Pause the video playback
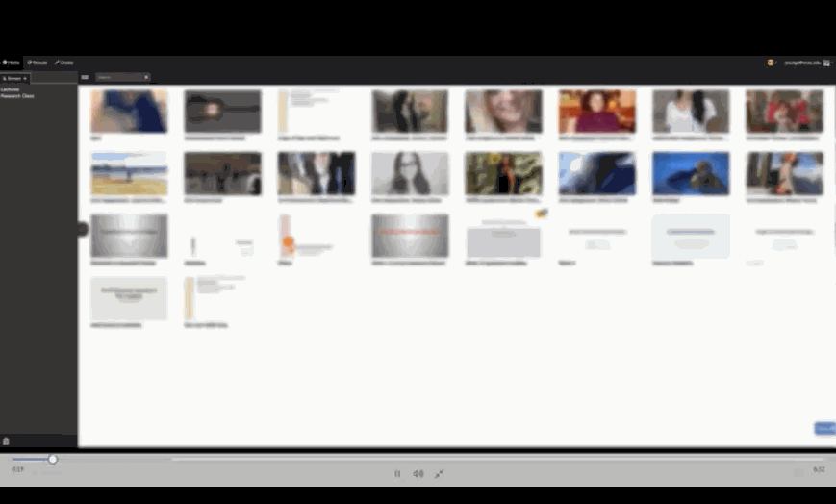This screenshot has height=504, width=836. pos(397,473)
